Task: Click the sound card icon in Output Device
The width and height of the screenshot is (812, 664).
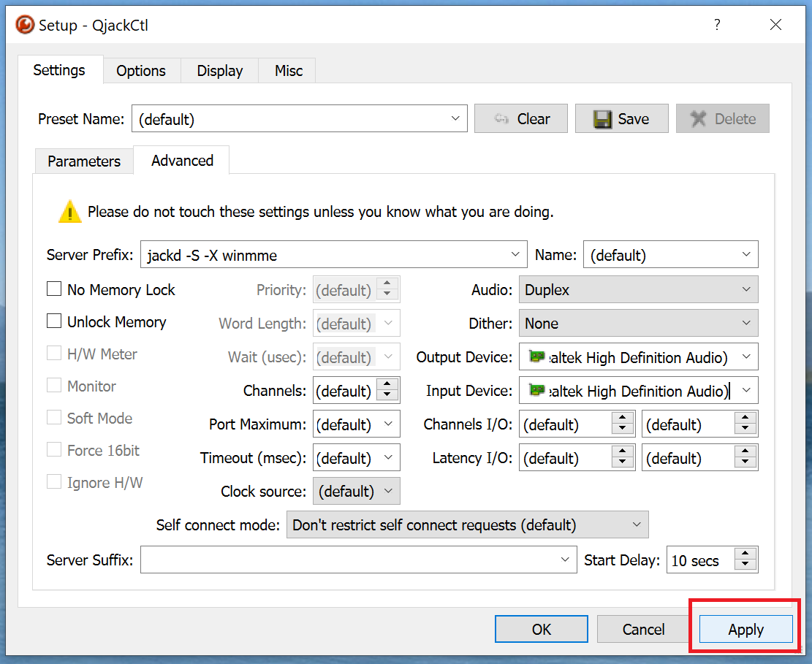Action: coord(537,357)
